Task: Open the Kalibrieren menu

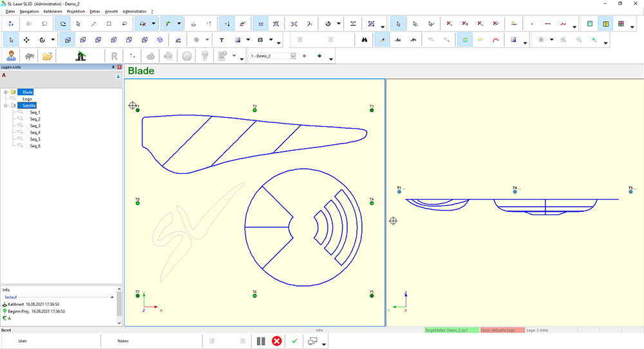Action: coord(53,12)
